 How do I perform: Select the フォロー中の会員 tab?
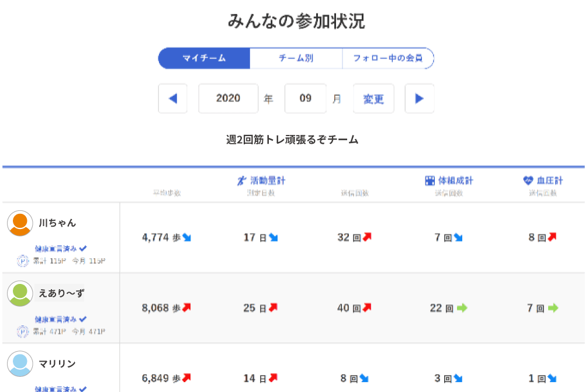pyautogui.click(x=388, y=58)
